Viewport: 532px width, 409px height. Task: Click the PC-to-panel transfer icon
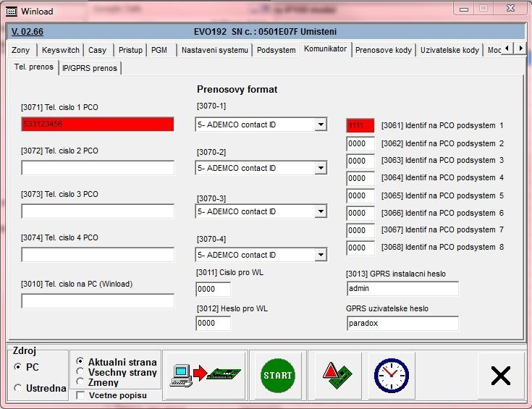click(205, 375)
